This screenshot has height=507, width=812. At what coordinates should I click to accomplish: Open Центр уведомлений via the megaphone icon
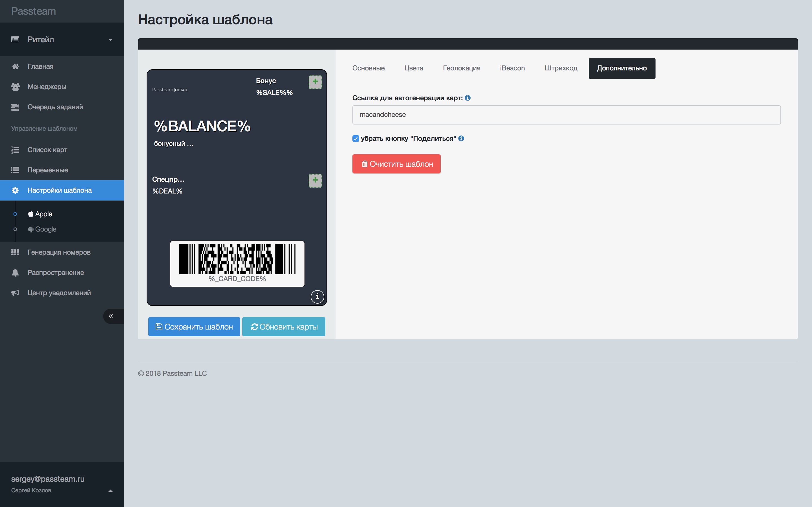(x=15, y=293)
